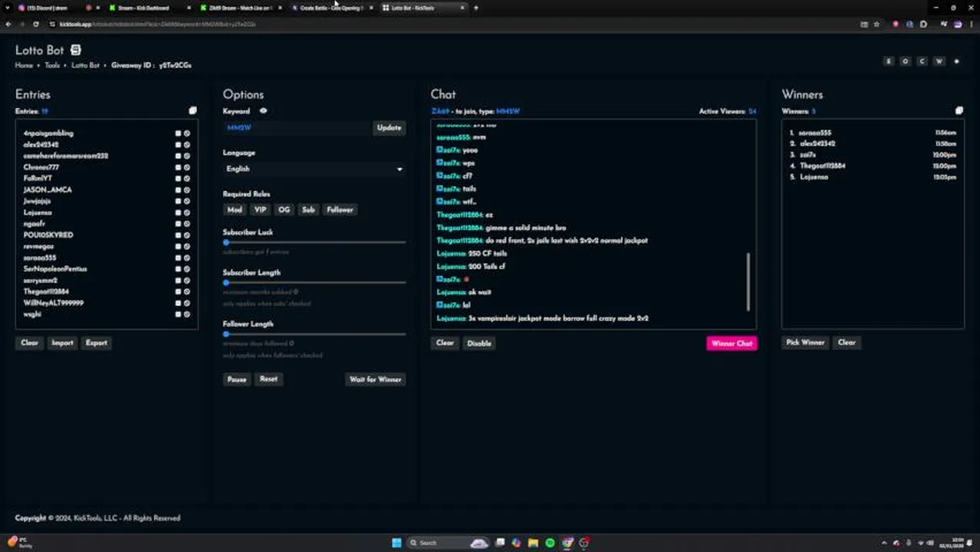
Task: Click the chat panel scrollbar
Action: [748, 282]
